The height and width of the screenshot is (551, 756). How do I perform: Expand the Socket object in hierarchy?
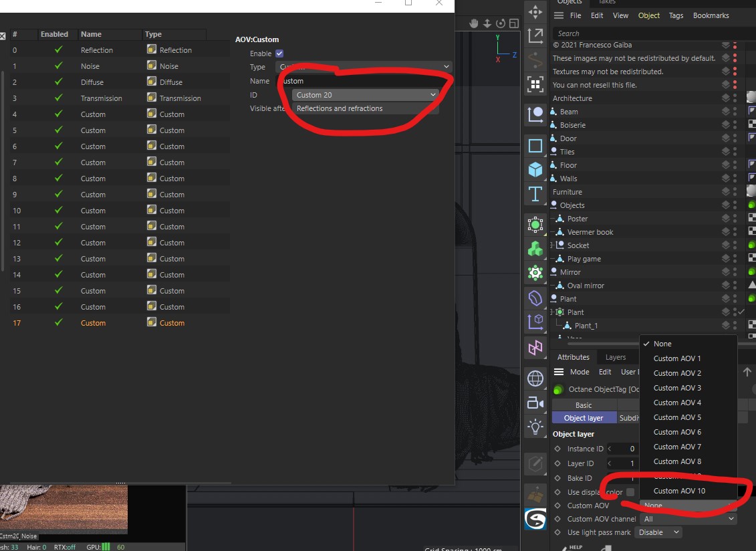point(552,245)
